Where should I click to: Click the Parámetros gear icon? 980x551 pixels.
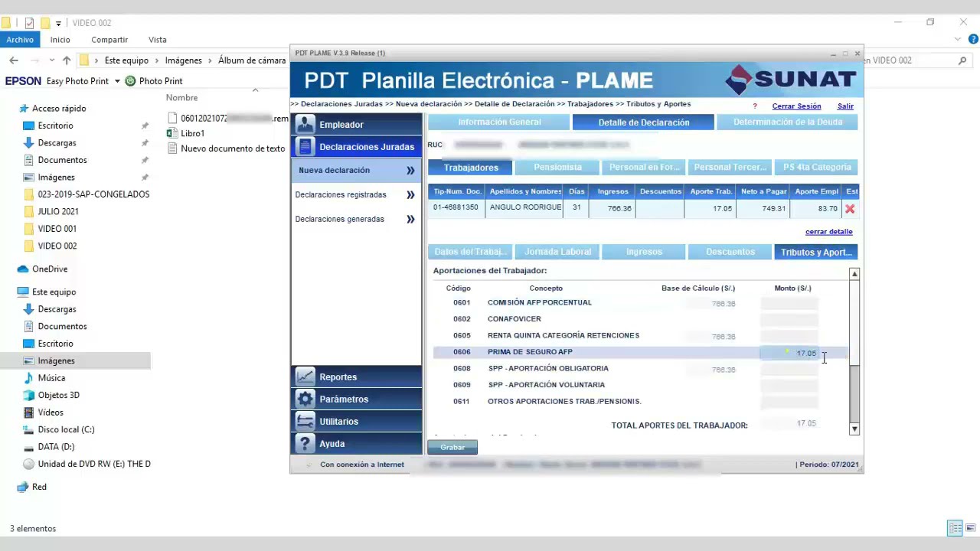tap(305, 399)
